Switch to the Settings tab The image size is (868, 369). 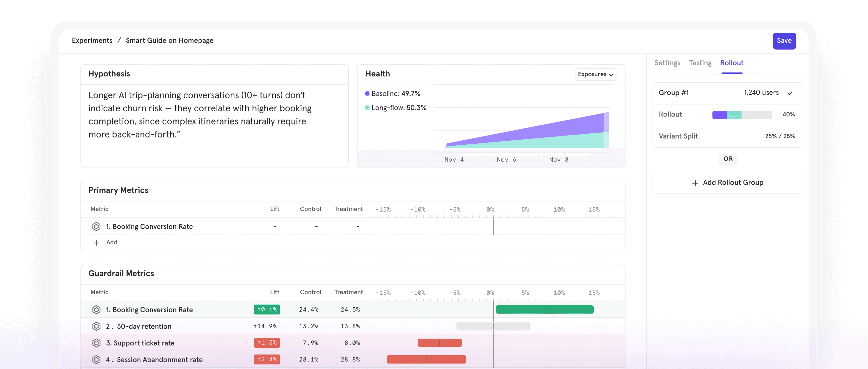(x=667, y=63)
